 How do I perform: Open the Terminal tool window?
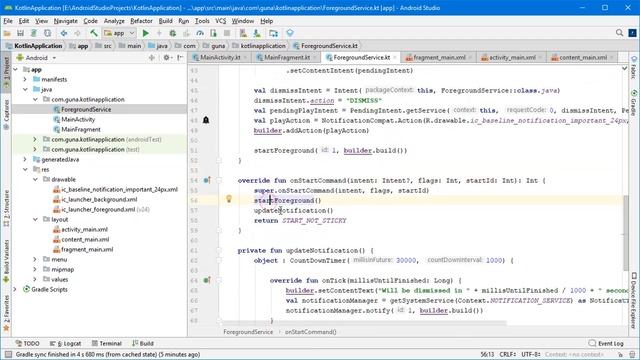(x=107, y=343)
